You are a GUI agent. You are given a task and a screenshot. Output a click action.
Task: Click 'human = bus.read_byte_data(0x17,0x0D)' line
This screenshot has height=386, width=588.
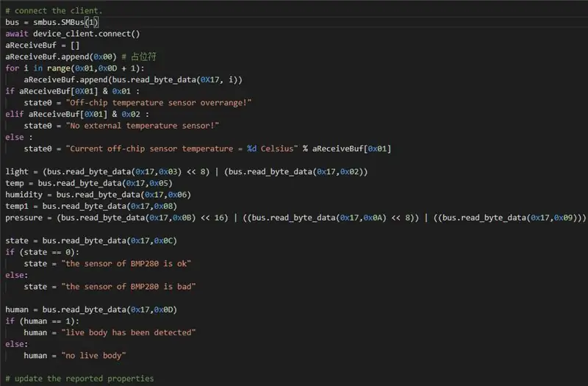[91, 310]
